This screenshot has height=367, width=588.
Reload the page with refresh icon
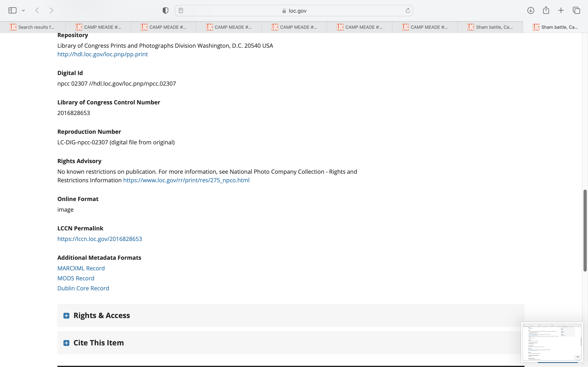(x=408, y=10)
